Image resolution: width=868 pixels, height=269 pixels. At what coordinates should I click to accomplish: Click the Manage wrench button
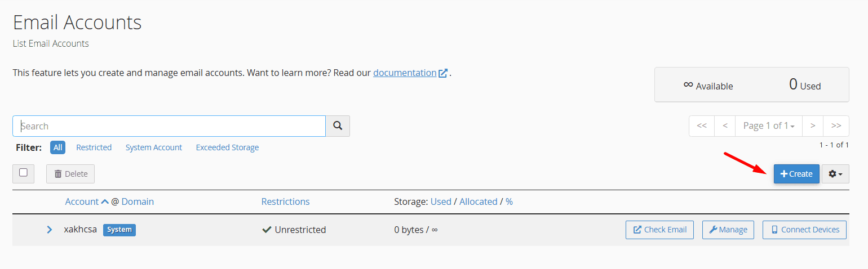[x=728, y=230]
